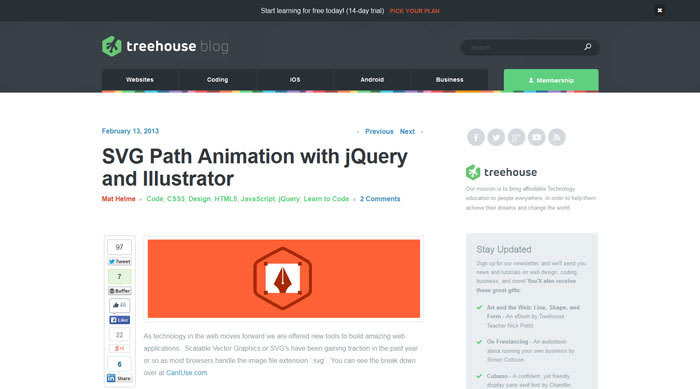Open the Coding menu
Image resolution: width=700 pixels, height=389 pixels.
coord(217,80)
